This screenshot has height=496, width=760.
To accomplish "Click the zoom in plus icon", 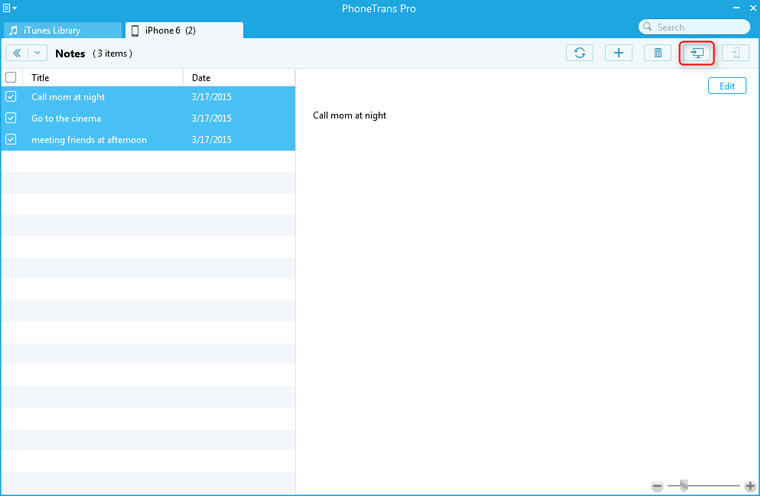I will point(750,486).
